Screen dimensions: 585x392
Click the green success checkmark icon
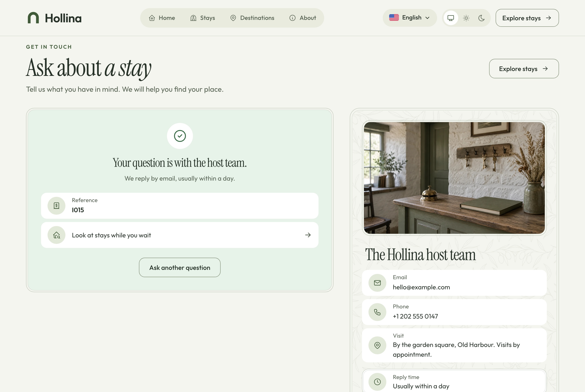pos(180,136)
